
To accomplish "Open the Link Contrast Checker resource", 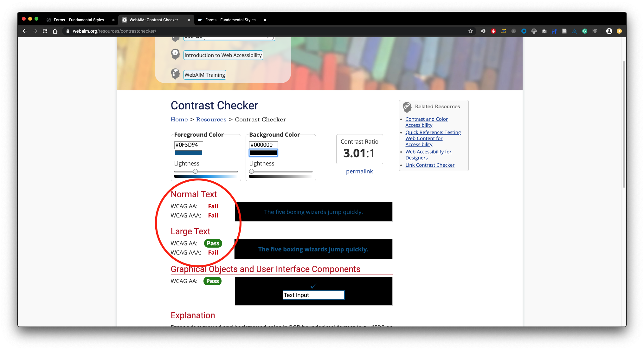I will pos(430,165).
